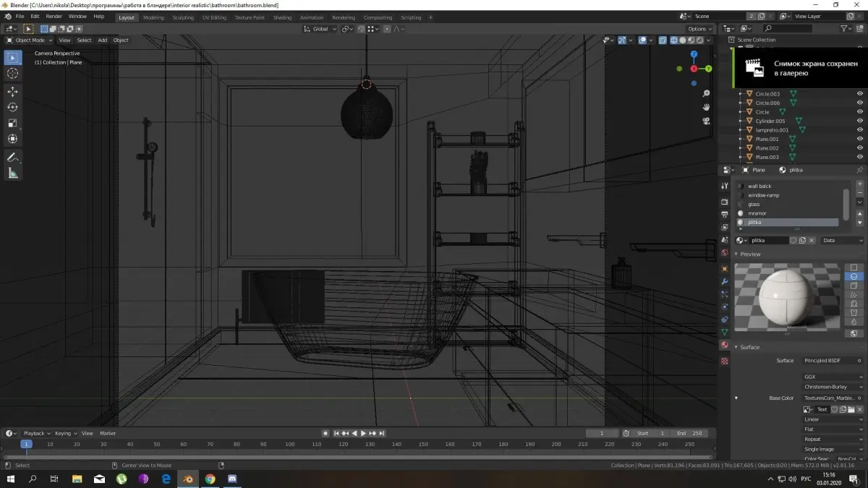Add a new material slot
This screenshot has width=868, height=488.
[859, 184]
